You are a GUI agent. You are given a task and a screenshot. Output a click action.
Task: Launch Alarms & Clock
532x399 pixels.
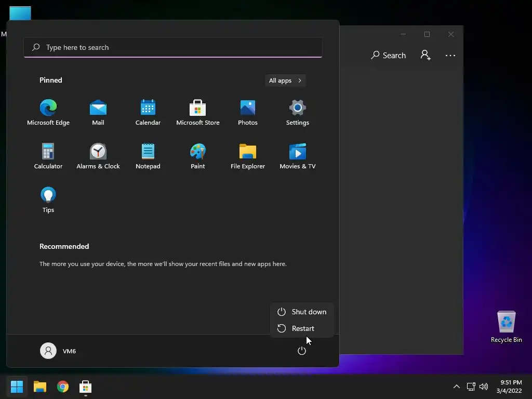[98, 156]
